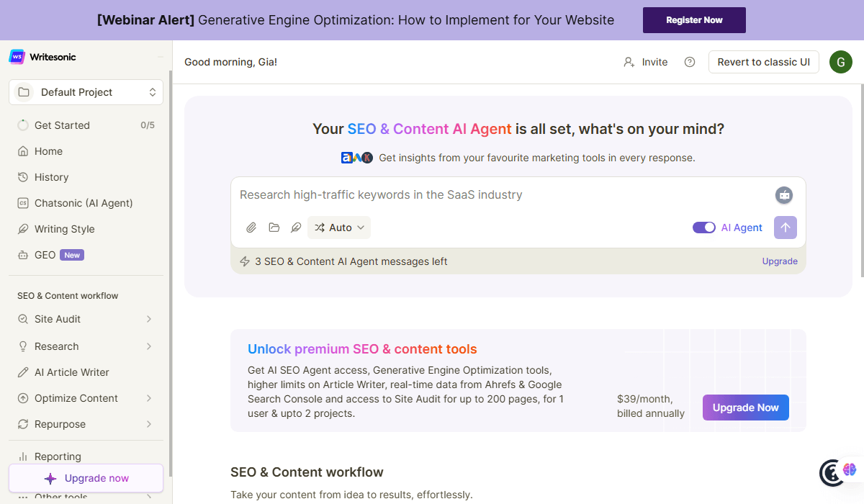This screenshot has width=864, height=504.
Task: Click the '$39/month, billed annually' text
Action: pos(651,406)
